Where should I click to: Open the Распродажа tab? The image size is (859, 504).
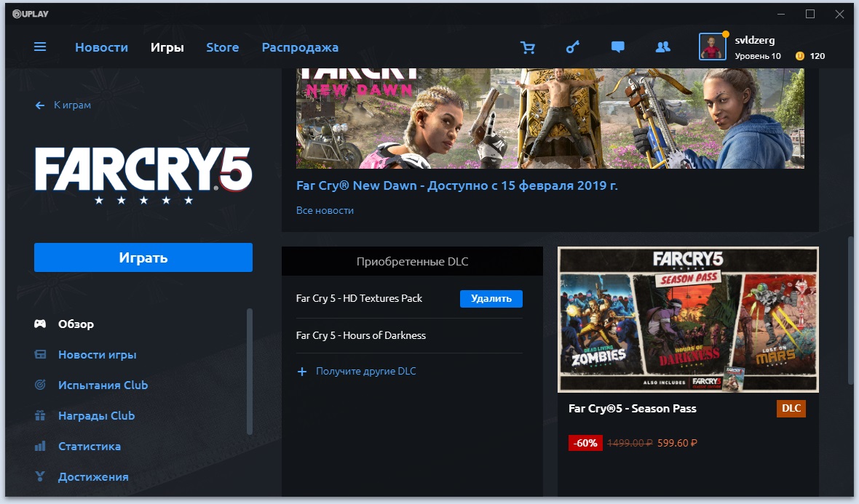[x=300, y=47]
